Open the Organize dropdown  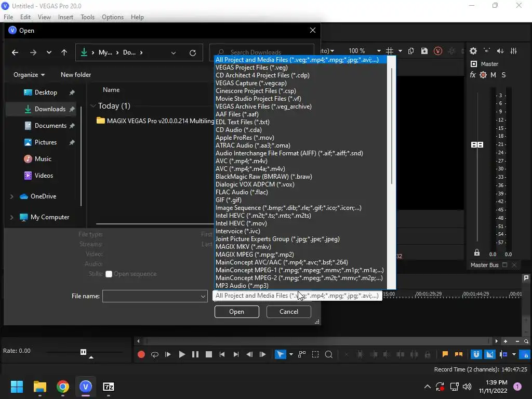click(29, 75)
